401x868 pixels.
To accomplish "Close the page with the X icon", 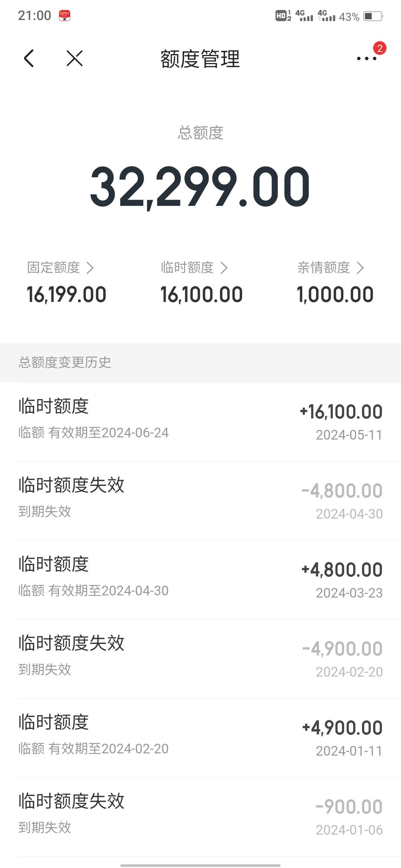I will [x=75, y=58].
